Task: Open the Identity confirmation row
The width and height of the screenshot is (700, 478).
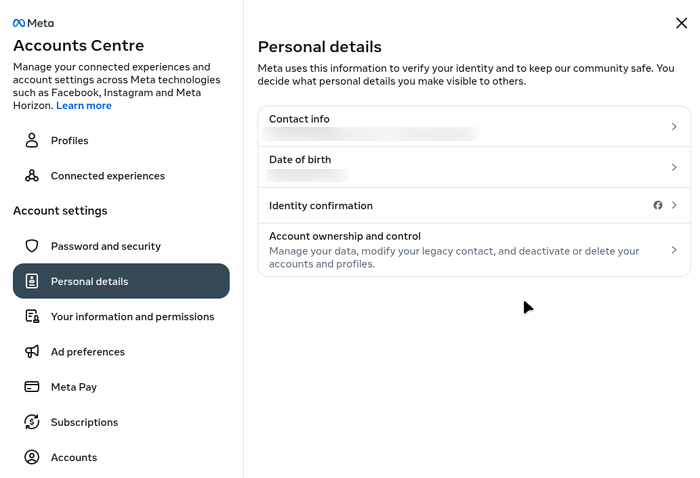Action: coord(450,205)
